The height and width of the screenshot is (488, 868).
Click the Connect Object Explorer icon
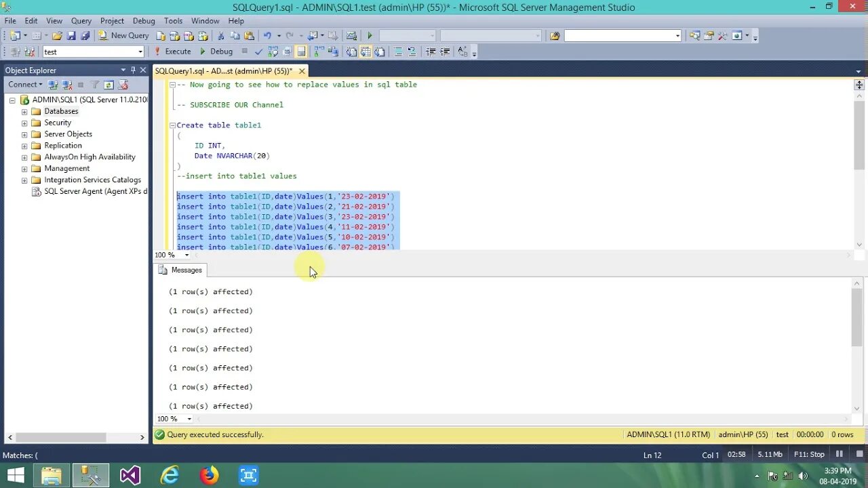tap(53, 84)
